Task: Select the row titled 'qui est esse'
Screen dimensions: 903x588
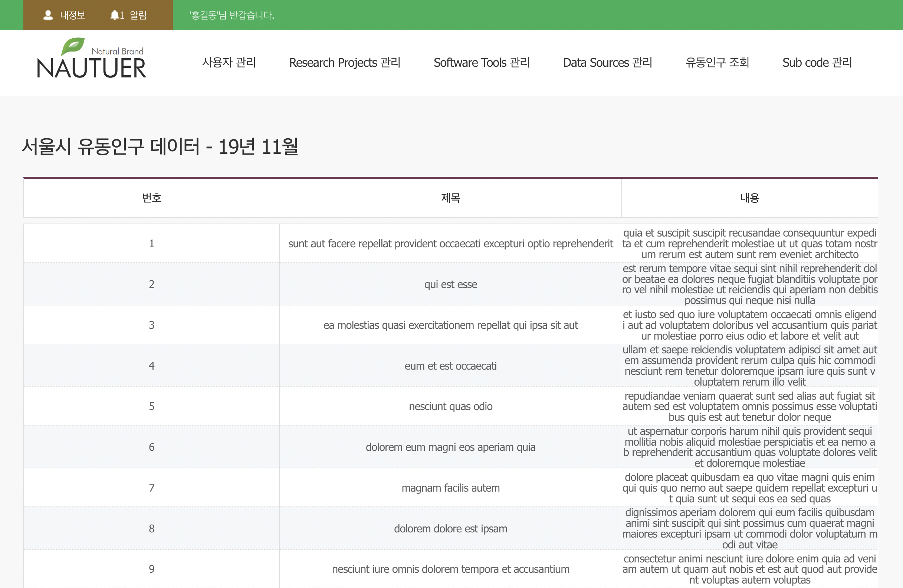Action: point(450,284)
